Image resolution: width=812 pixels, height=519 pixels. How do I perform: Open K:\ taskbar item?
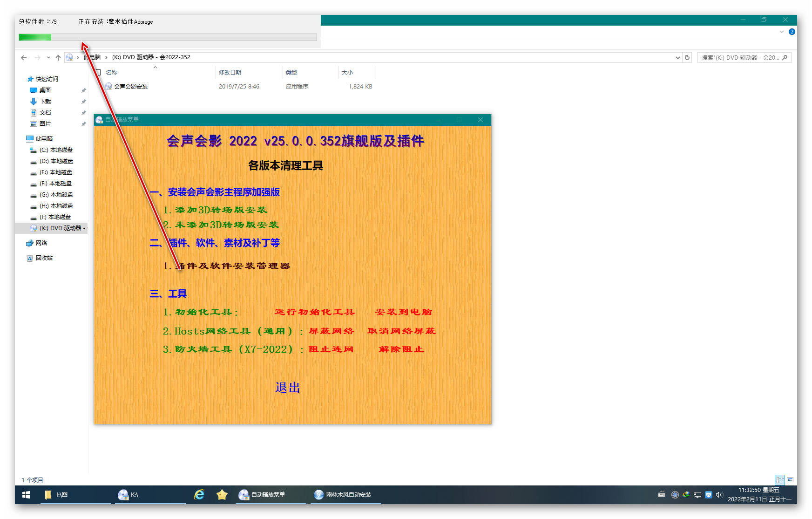(150, 495)
